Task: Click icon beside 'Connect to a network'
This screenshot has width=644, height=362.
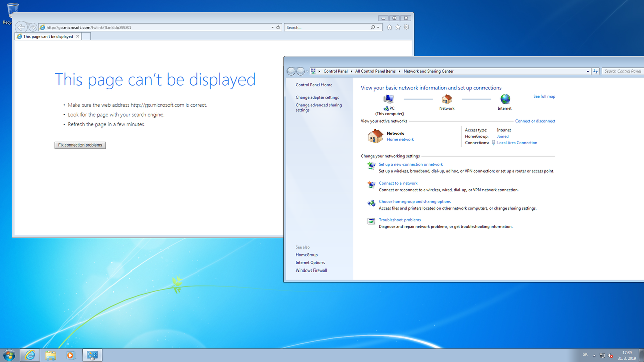Action: [371, 185]
